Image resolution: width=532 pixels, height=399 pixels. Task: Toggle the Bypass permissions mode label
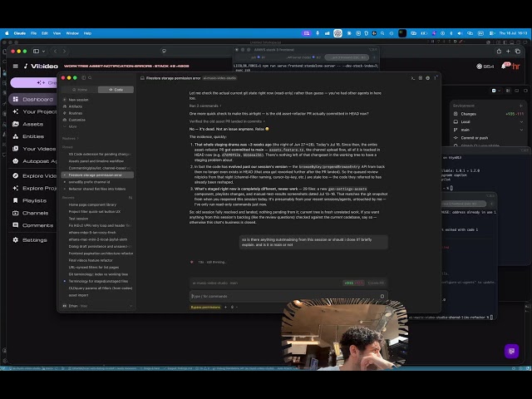coord(205,307)
